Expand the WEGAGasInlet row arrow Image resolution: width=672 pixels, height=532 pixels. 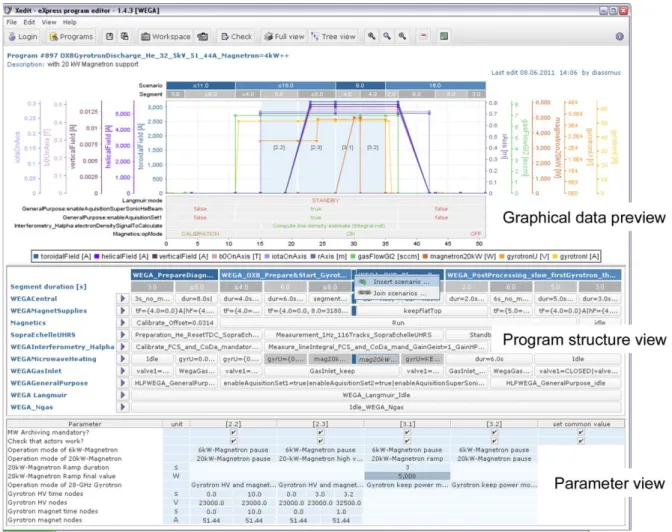pyautogui.click(x=123, y=371)
